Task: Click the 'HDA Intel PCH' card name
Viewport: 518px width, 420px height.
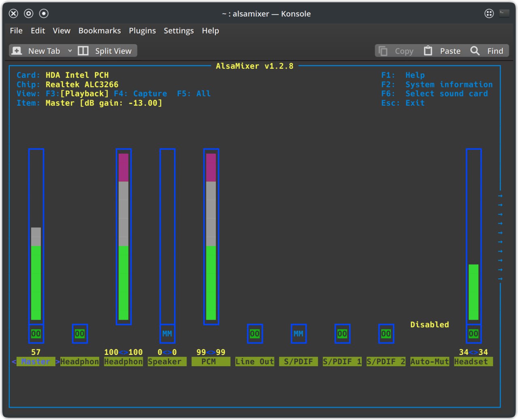Action: click(x=77, y=75)
